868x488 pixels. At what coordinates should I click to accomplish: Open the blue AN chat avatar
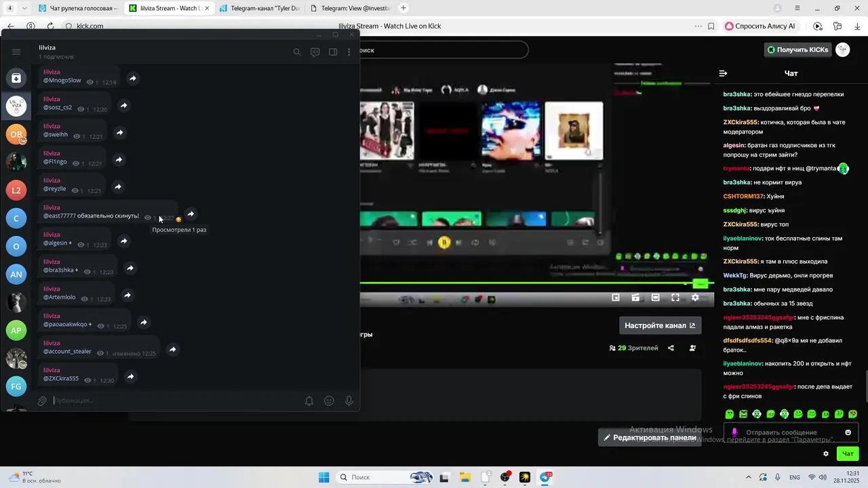[x=16, y=274]
